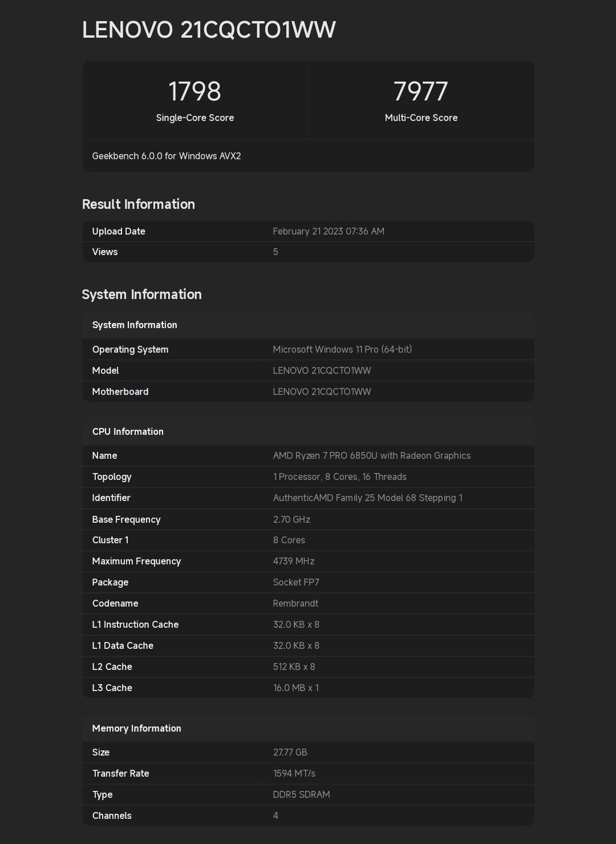Select the upload date February 21 2023 07:36 AM
The height and width of the screenshot is (844, 616).
329,231
